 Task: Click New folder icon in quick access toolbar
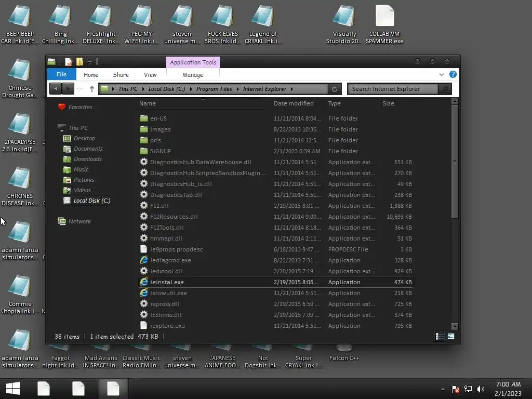point(79,62)
